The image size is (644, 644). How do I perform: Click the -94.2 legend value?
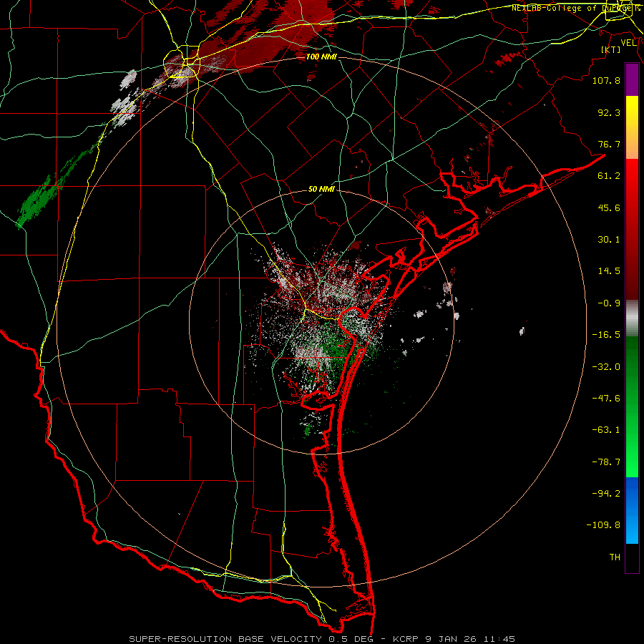tap(606, 494)
